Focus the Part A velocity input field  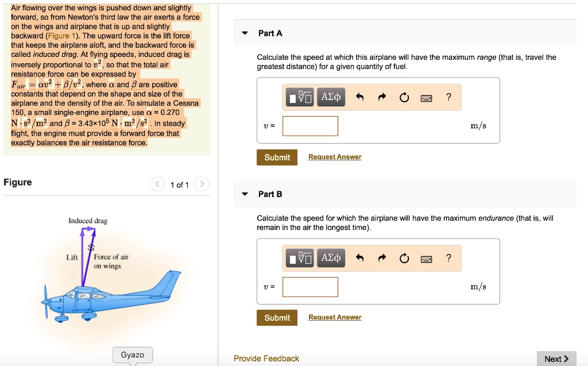310,126
